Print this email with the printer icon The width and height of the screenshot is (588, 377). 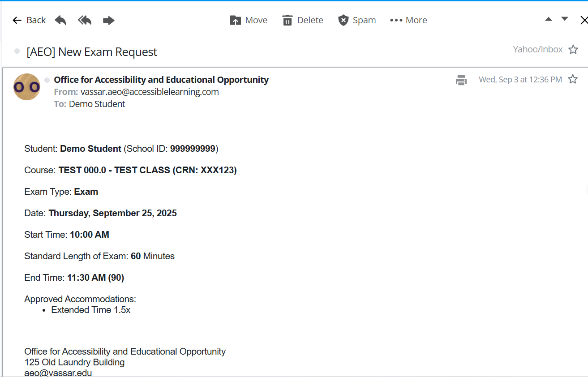point(461,80)
